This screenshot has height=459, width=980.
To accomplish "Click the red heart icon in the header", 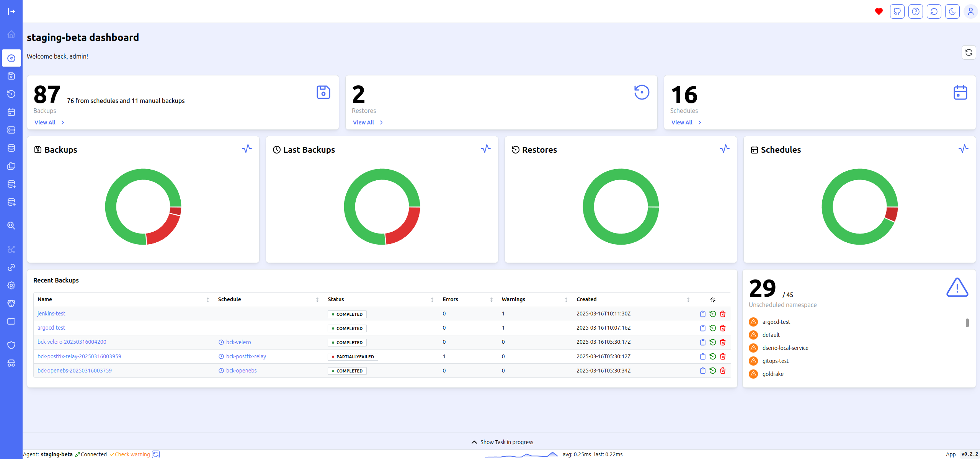I will coord(879,11).
